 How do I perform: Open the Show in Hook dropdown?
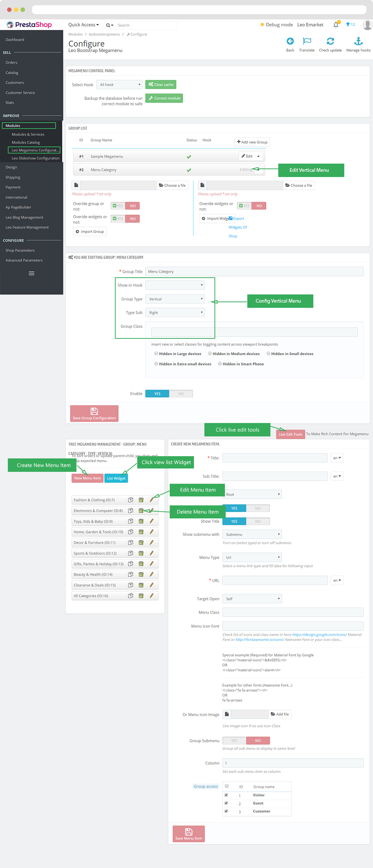point(175,285)
